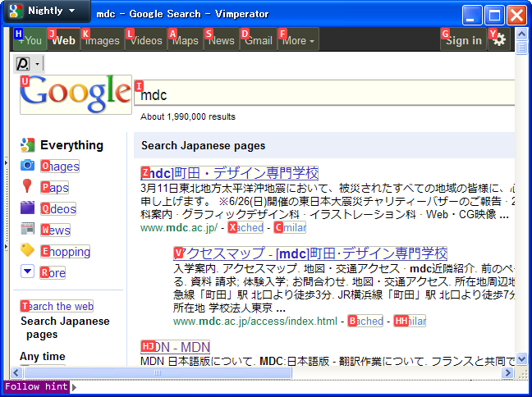Image resolution: width=532 pixels, height=397 pixels.
Task: Filter results by Maps in sidebar
Action: [x=55, y=188]
